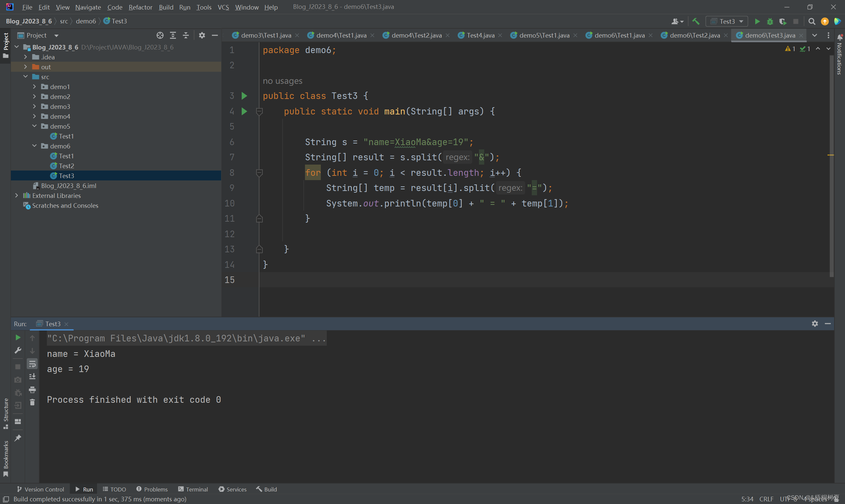Open Search Everywhere magnifier icon
Image resolution: width=845 pixels, height=504 pixels.
click(812, 21)
